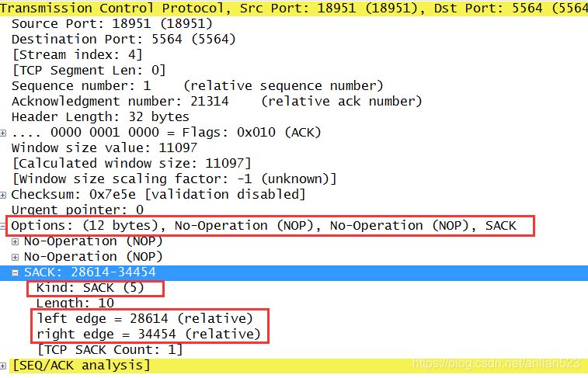Expand the [SEQ/ACK analysis] section
The image size is (588, 378).
pyautogui.click(x=2, y=366)
